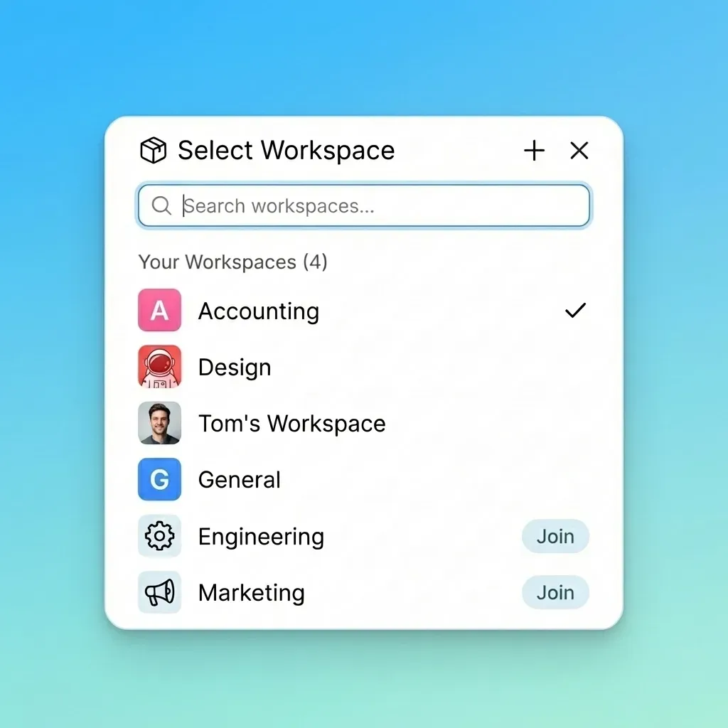The width and height of the screenshot is (728, 728).
Task: Select the Design workspace entry
Action: click(235, 367)
